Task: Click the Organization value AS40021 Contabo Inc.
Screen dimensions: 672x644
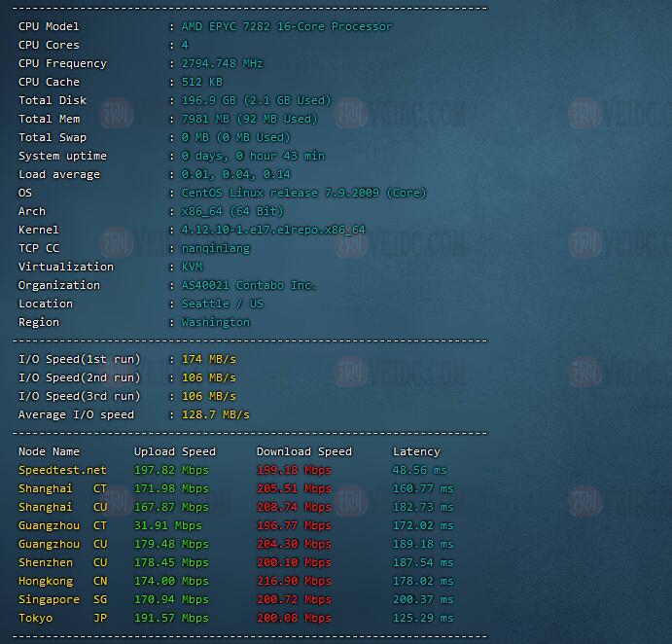Action: [x=249, y=285]
